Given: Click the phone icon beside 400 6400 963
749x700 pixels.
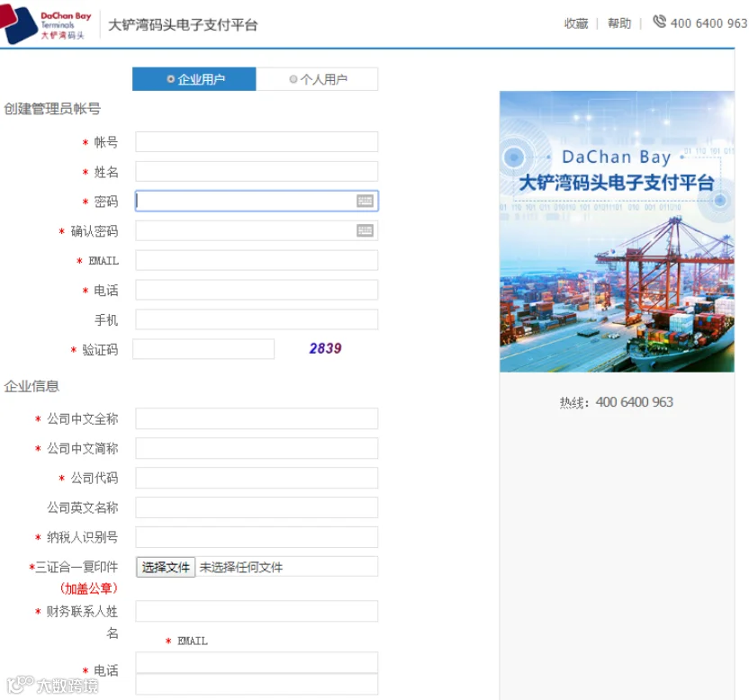Looking at the screenshot, I should [659, 22].
